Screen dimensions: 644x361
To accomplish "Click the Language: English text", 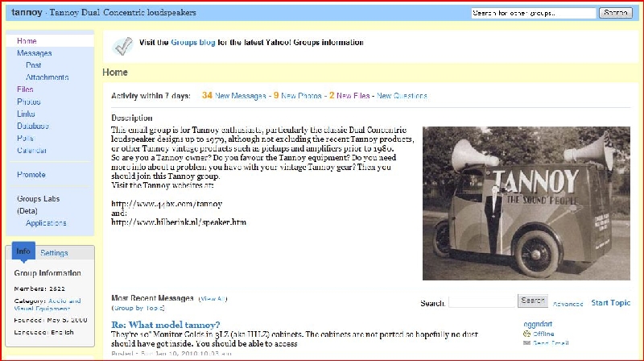I will [44, 332].
